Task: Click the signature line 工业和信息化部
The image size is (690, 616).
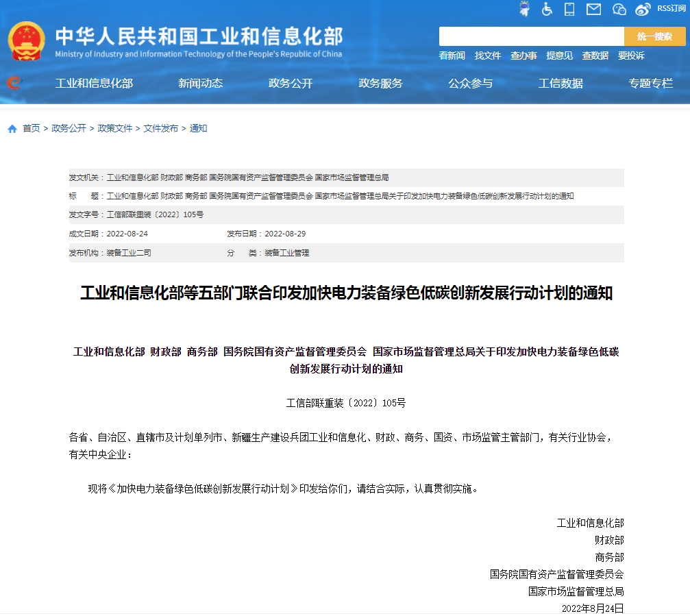Action: pyautogui.click(x=591, y=523)
